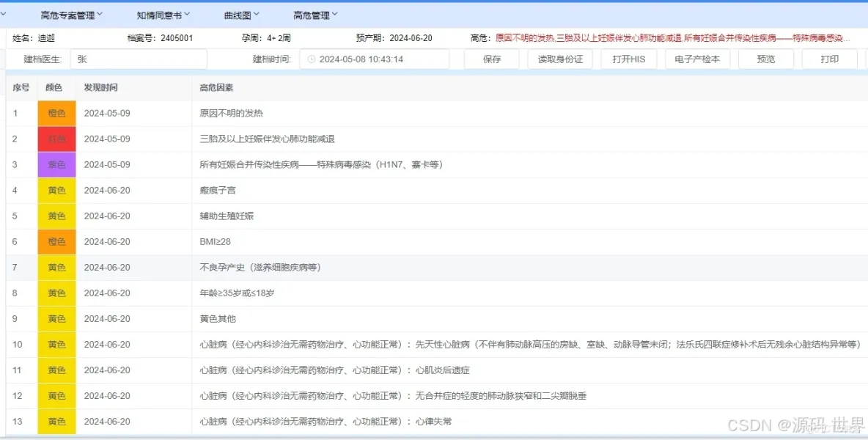Expand the 高危管理 menu
This screenshot has width=868, height=440.
315,15
